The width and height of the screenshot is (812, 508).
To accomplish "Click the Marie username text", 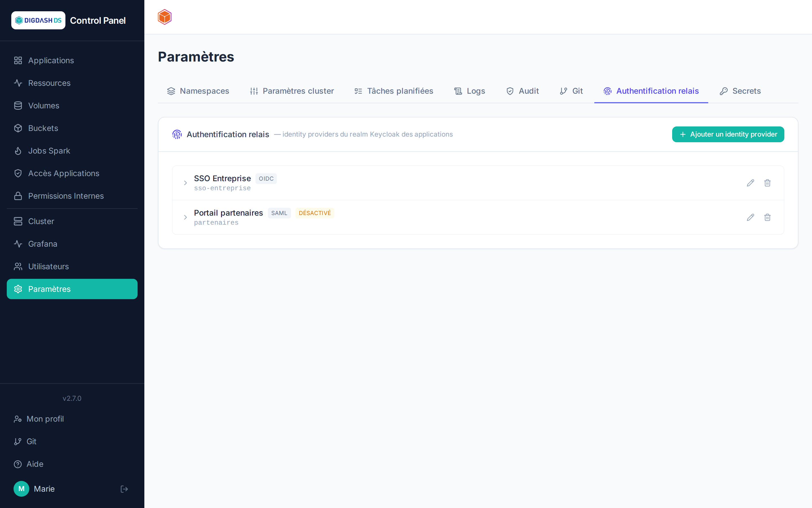I will coord(44,489).
